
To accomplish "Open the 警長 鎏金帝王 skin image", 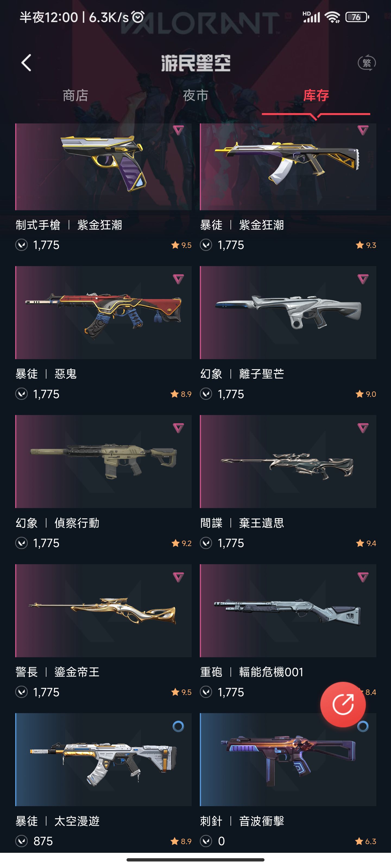I will (103, 611).
